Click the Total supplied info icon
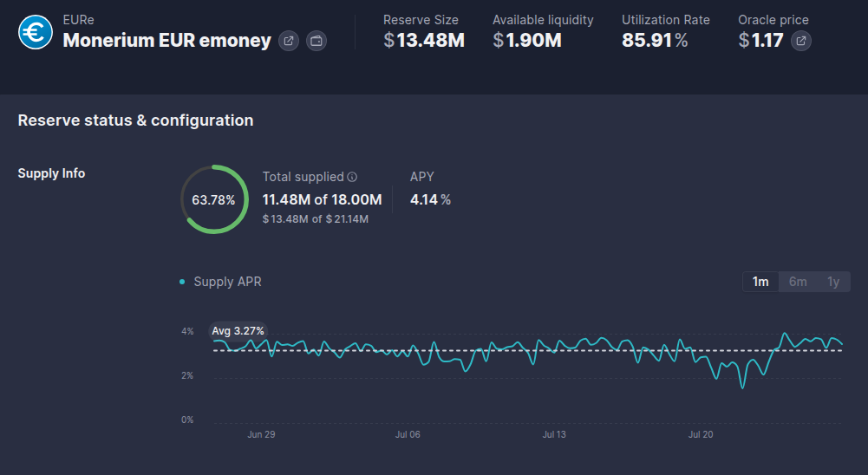The width and height of the screenshot is (868, 475). (352, 177)
